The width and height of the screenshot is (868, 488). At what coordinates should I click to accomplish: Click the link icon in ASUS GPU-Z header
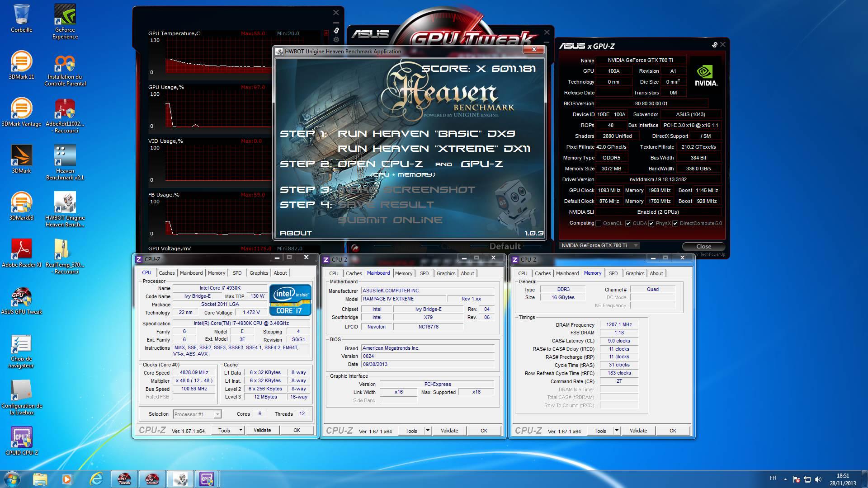pos(714,45)
